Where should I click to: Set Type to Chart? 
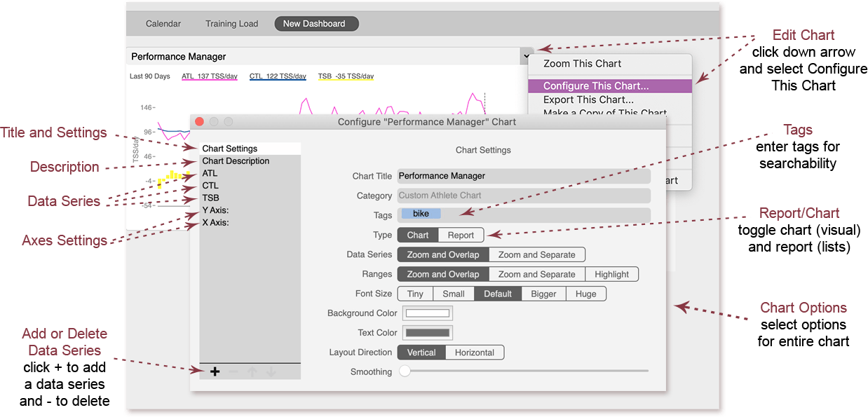coord(418,235)
